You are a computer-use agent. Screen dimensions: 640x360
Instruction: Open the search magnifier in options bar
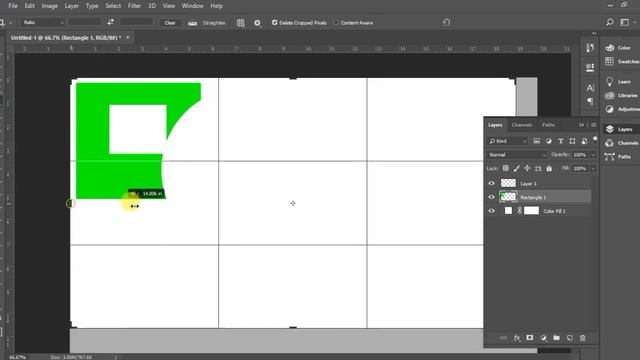coord(610,22)
